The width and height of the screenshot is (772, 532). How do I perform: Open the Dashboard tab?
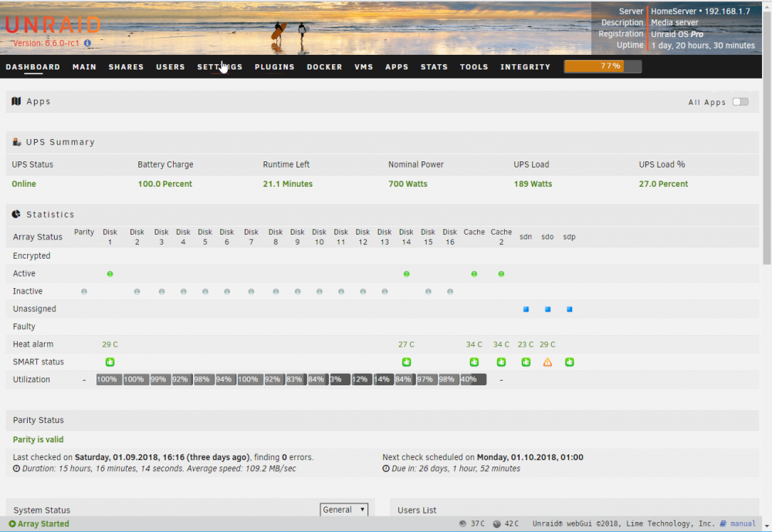tap(33, 67)
